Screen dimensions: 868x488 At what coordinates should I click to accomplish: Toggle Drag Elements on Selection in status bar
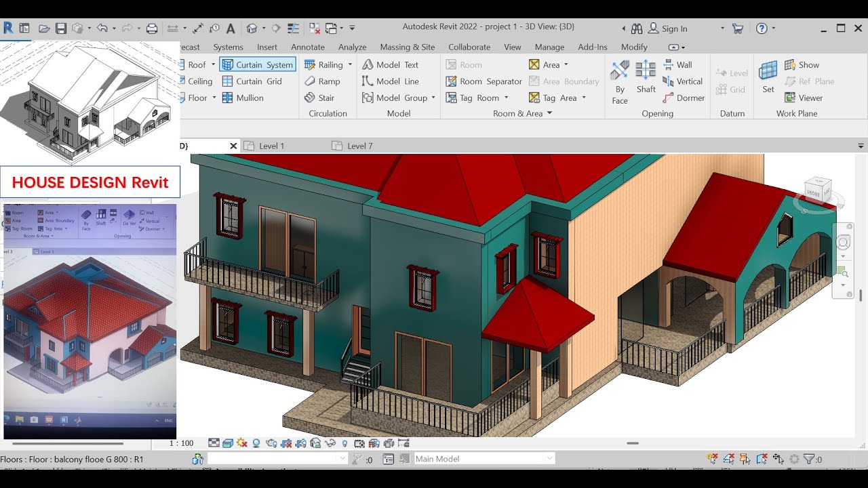pos(778,459)
